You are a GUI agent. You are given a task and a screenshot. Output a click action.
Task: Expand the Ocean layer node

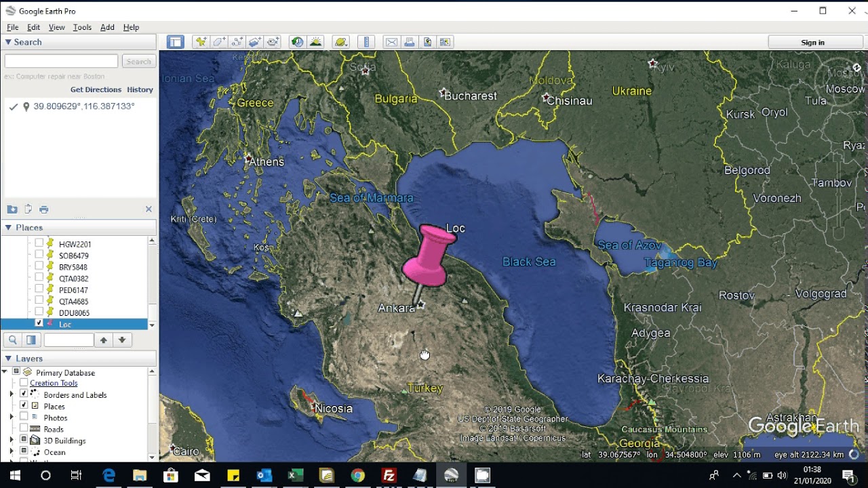pyautogui.click(x=11, y=451)
